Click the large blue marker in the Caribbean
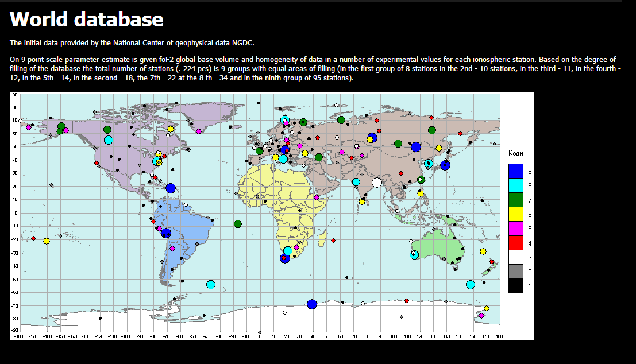Viewport: 636px width, 364px height. [170, 188]
